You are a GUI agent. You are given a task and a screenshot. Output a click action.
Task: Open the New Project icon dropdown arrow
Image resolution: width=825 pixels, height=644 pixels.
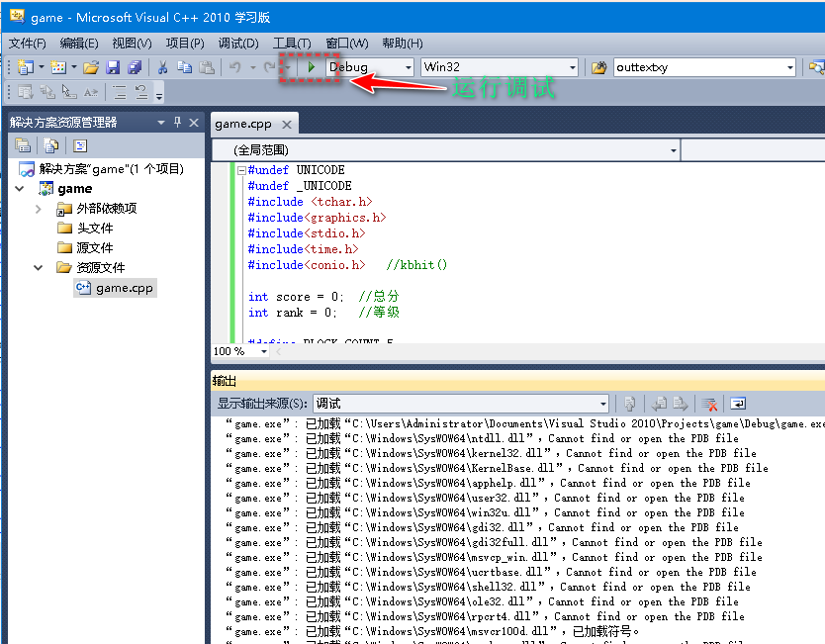click(x=41, y=67)
